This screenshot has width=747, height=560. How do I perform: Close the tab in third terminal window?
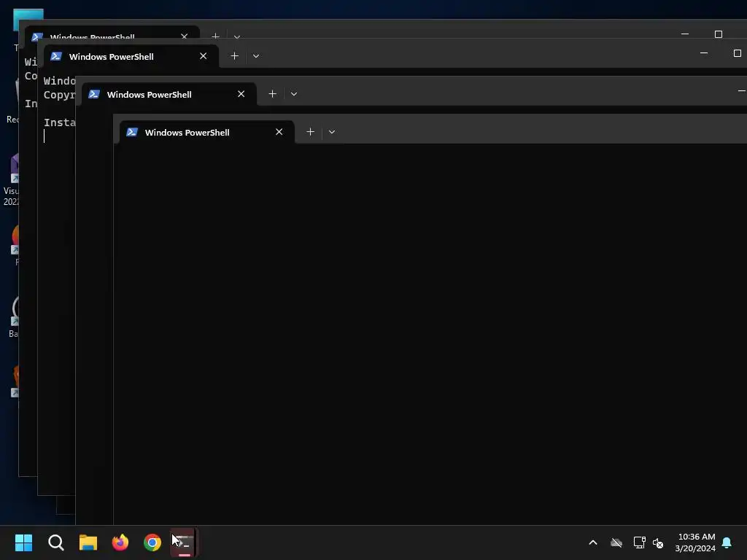coord(204,55)
